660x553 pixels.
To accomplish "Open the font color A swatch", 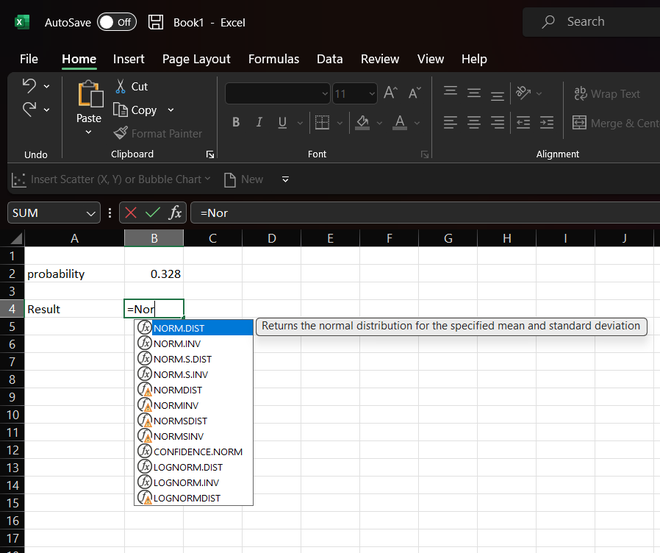I will click(x=400, y=123).
